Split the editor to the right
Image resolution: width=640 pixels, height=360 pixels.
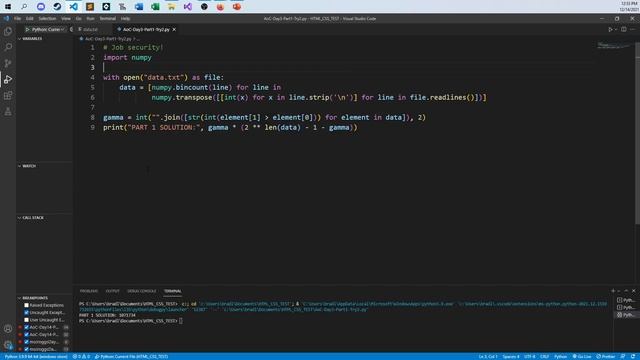[x=624, y=29]
